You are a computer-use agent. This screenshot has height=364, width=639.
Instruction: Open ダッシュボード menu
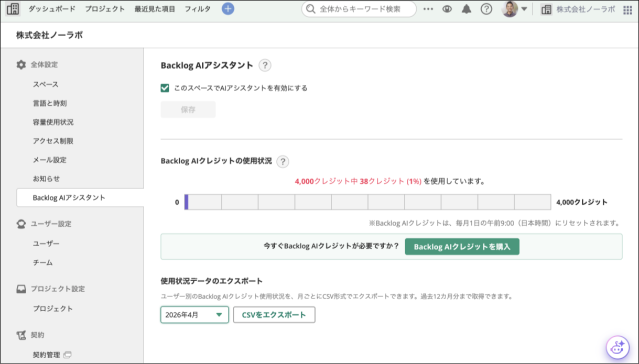click(x=51, y=9)
